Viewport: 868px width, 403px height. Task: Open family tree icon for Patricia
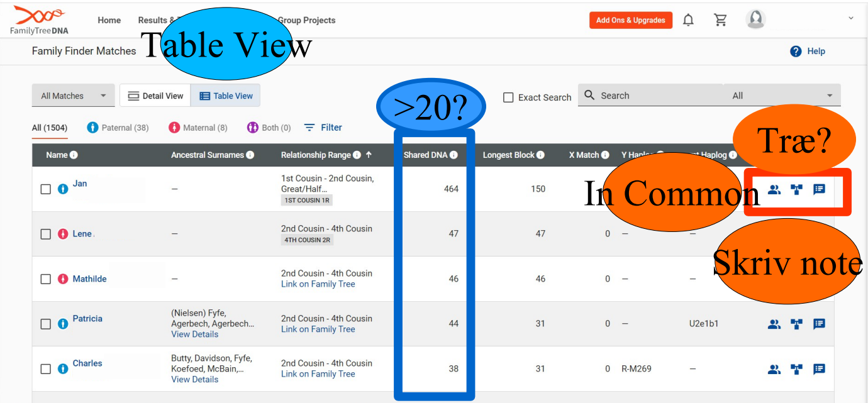click(x=796, y=324)
